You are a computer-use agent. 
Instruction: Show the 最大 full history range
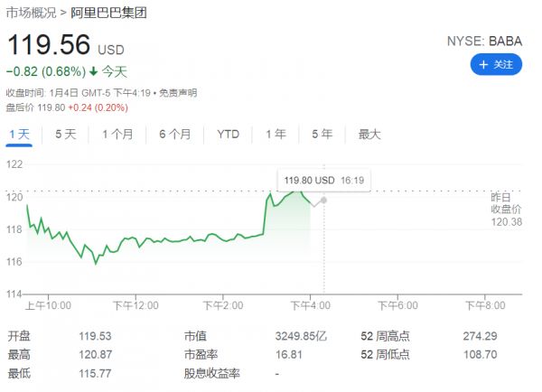(369, 135)
